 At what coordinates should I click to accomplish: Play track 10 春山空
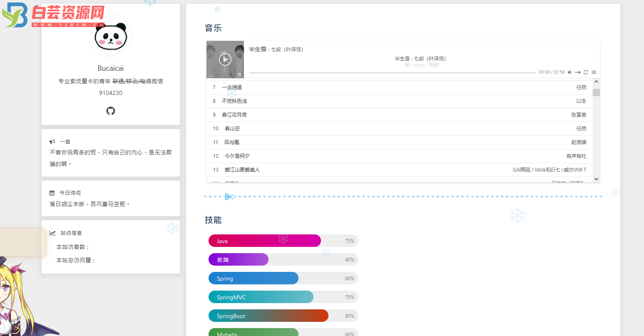pyautogui.click(x=400, y=129)
